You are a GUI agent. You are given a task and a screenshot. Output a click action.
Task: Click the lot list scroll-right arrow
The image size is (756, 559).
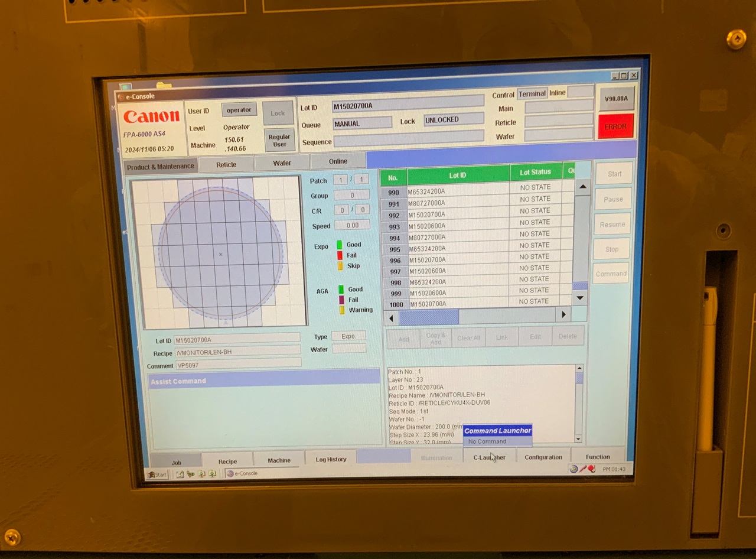(x=563, y=315)
